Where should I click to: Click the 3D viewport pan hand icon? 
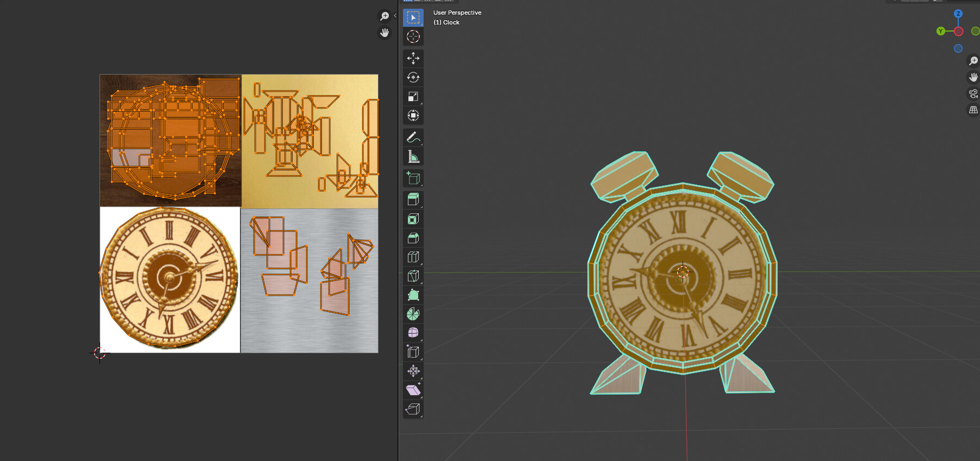point(973,77)
